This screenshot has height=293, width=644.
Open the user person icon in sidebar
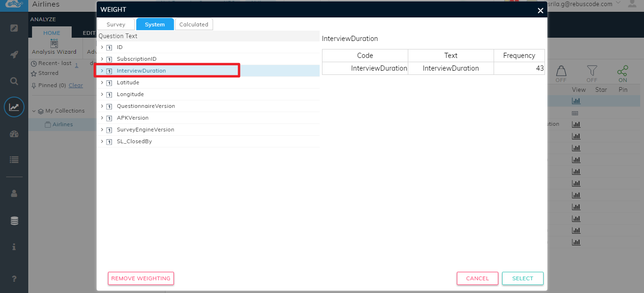[x=14, y=193]
